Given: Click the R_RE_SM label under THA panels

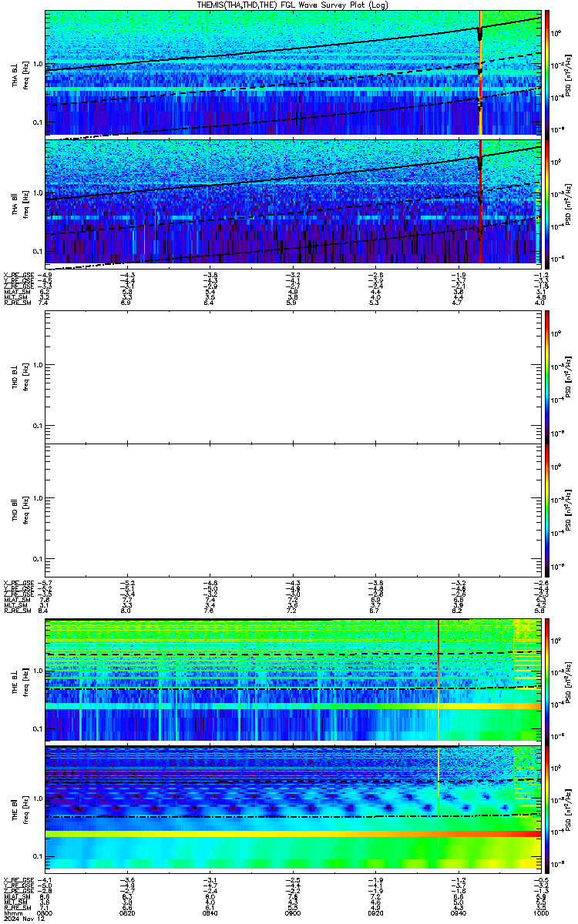Looking at the screenshot, I should [18, 303].
